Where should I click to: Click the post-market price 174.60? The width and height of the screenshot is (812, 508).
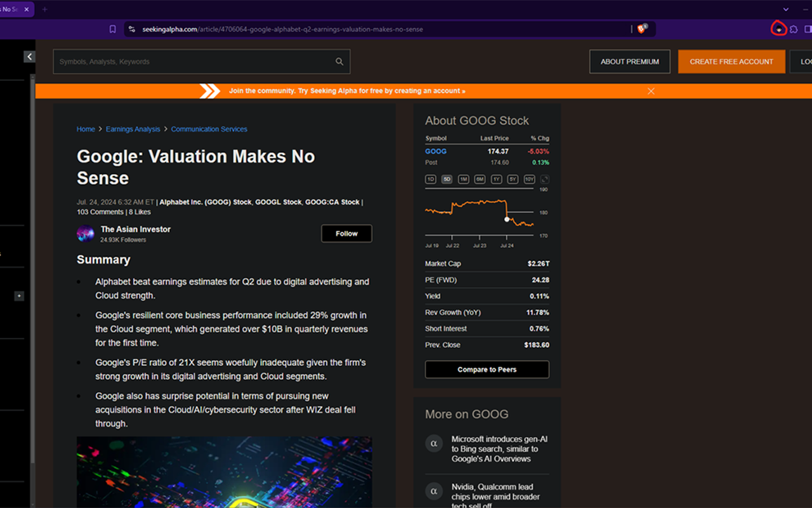(500, 163)
